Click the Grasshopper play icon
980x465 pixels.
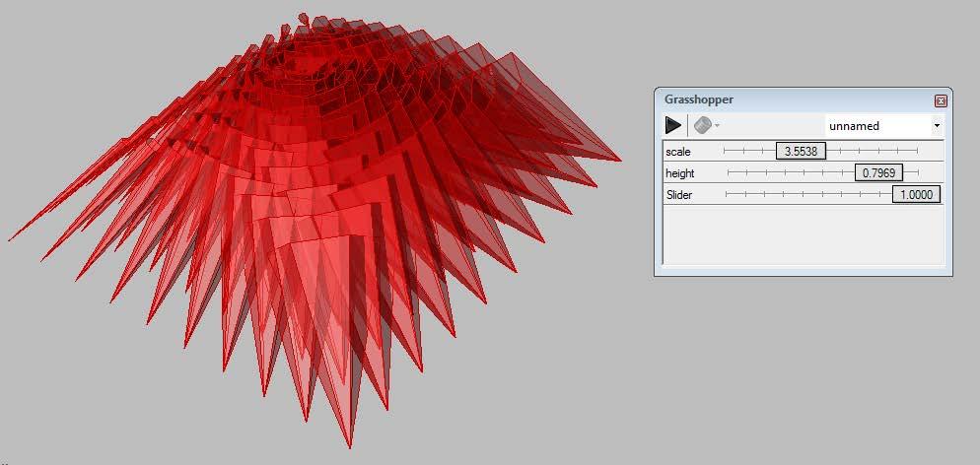(673, 125)
